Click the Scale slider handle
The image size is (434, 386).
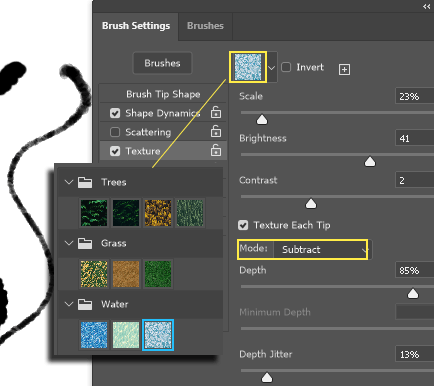pos(262,120)
